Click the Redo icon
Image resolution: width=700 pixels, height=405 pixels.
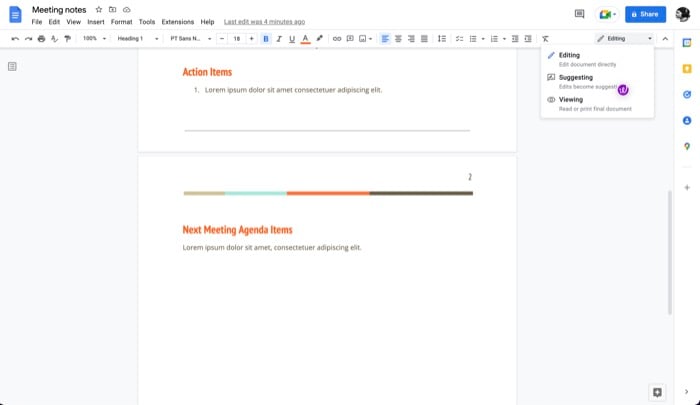tap(28, 39)
